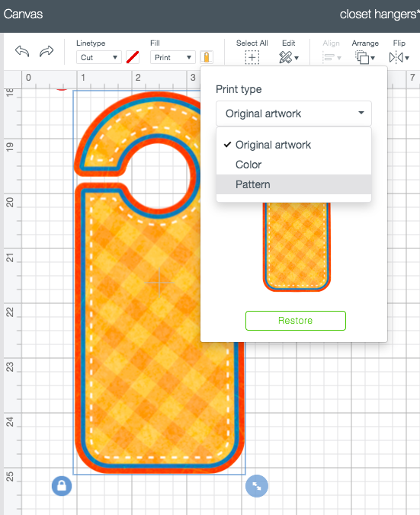Collapse the Print type Original artwork dropdown
Image resolution: width=420 pixels, height=515 pixels.
click(293, 114)
